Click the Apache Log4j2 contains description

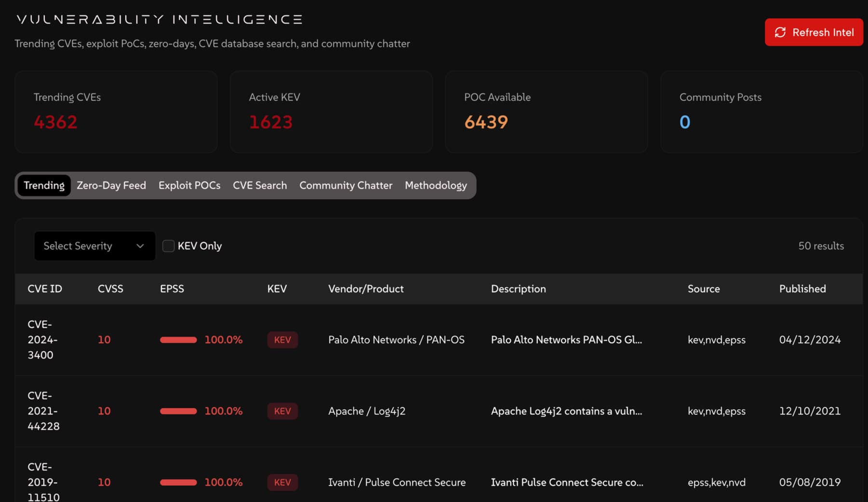(x=567, y=411)
